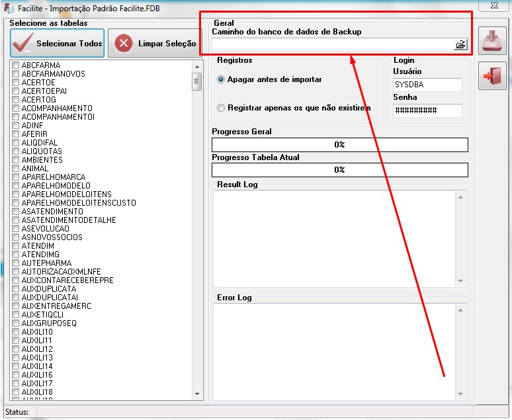
Task: Check the ASATENDIMENTODETALHE checkbox
Action: click(15, 220)
